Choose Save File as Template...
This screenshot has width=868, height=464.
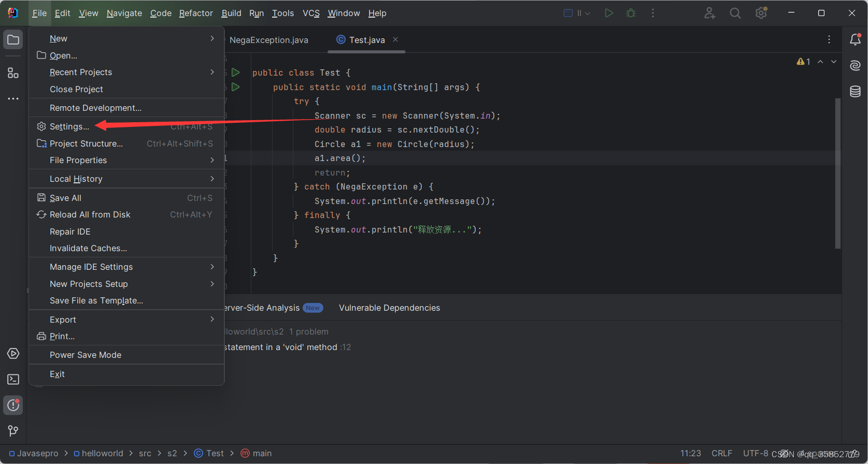pos(126,300)
